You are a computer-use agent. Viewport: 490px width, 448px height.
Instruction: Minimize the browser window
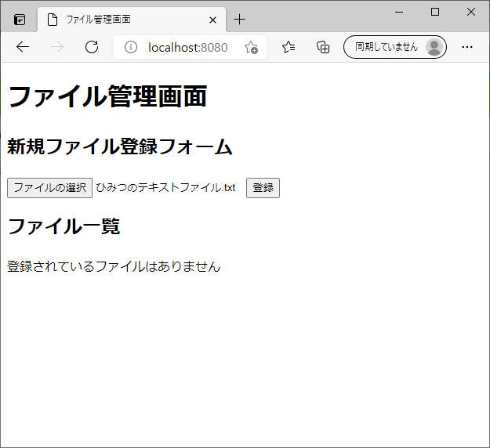[399, 13]
